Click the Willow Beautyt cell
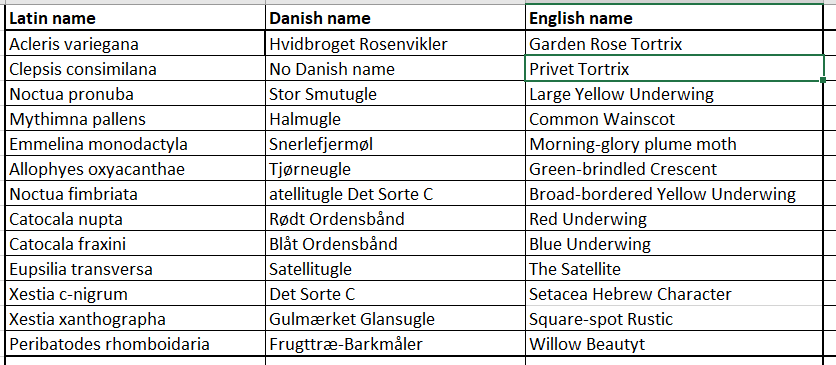 coord(674,344)
